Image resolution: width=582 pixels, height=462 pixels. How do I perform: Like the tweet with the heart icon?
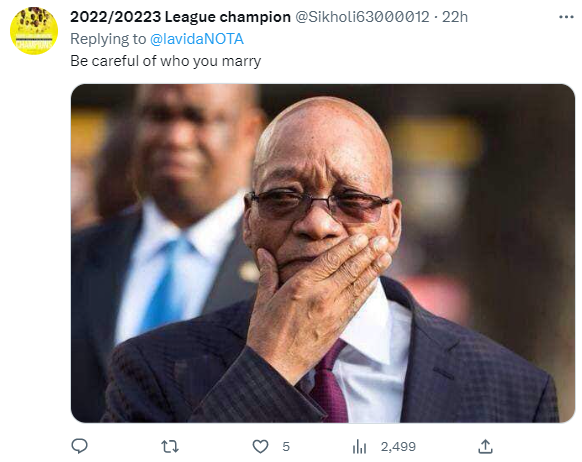(x=260, y=446)
